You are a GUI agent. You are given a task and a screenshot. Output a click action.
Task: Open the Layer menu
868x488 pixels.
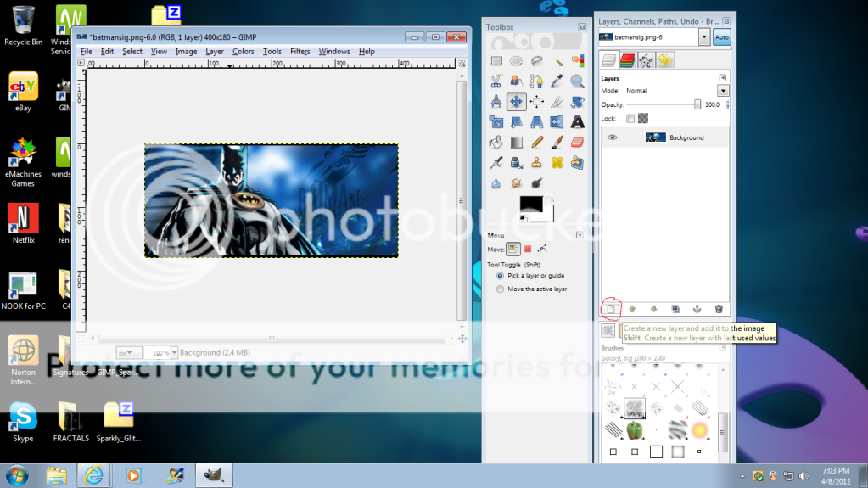(214, 52)
